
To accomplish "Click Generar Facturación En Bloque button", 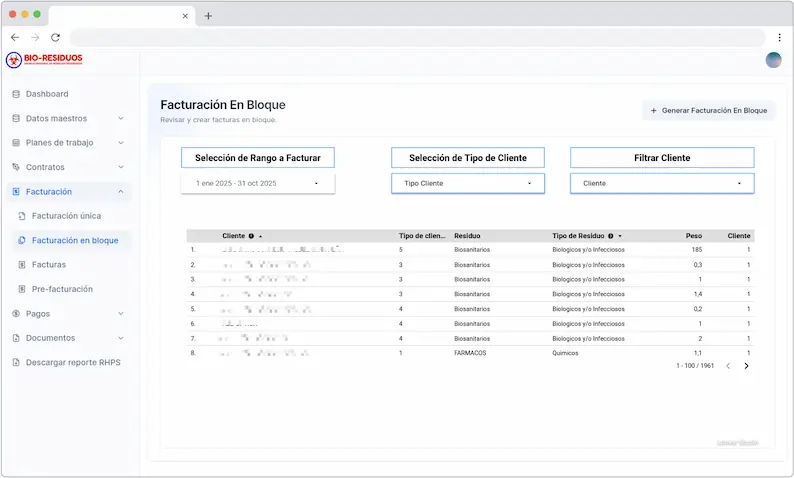I will coord(708,111).
